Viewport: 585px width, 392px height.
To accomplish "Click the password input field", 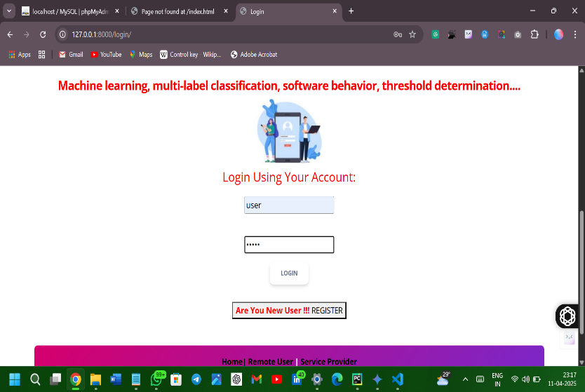I will [x=289, y=245].
